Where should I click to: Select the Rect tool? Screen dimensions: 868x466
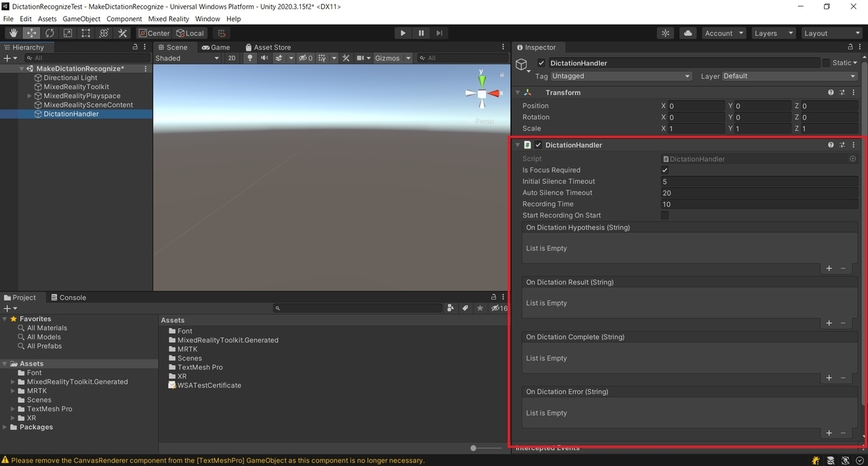click(x=86, y=33)
